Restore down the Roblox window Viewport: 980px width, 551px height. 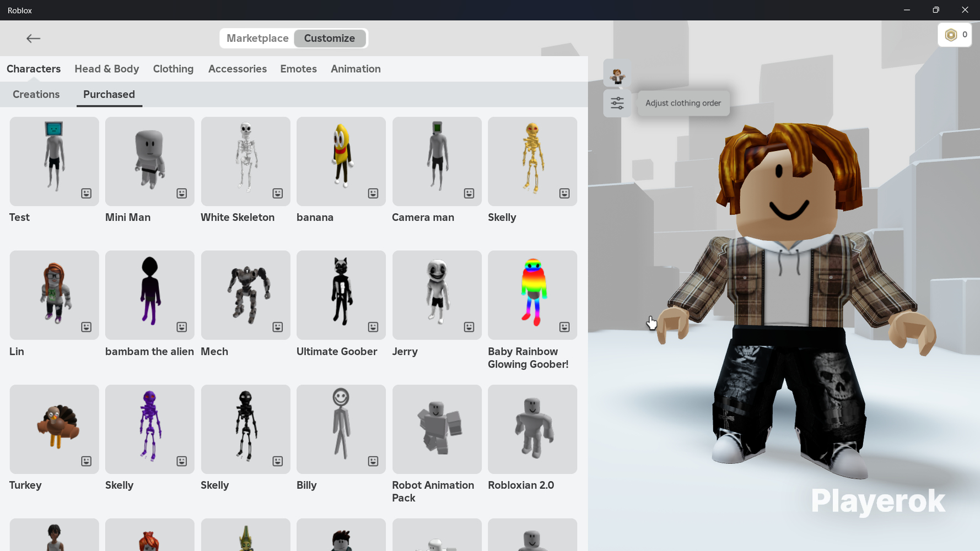pyautogui.click(x=936, y=10)
